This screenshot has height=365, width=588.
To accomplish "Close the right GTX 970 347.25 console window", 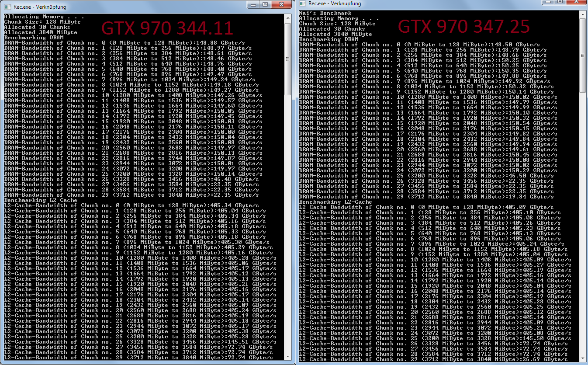I will pos(575,3).
